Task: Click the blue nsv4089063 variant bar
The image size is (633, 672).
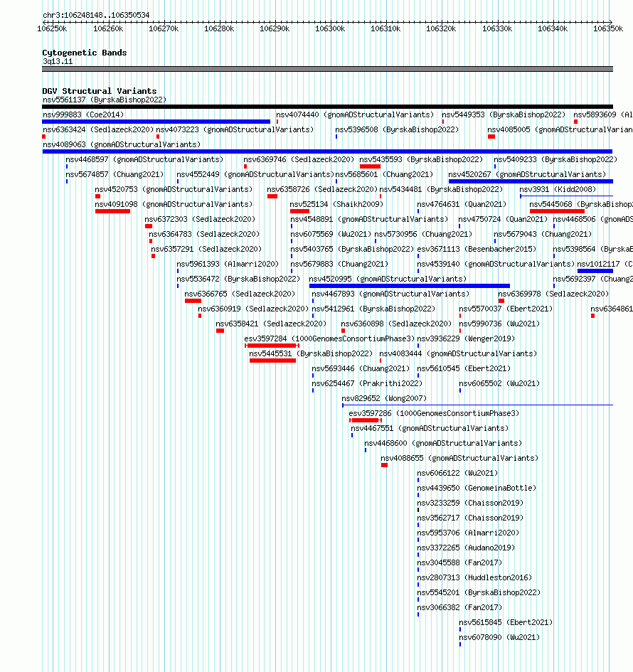Action: (327, 151)
